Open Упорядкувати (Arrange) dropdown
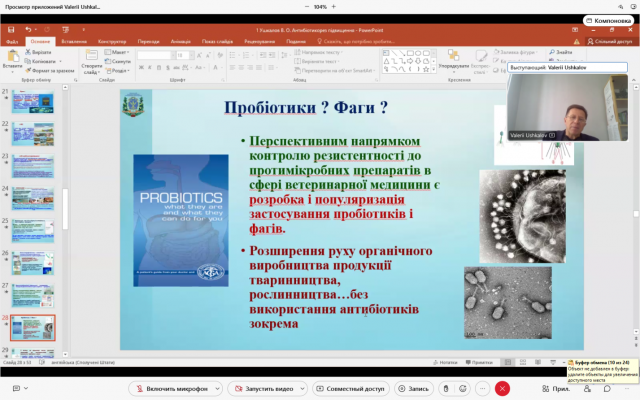 [453, 60]
